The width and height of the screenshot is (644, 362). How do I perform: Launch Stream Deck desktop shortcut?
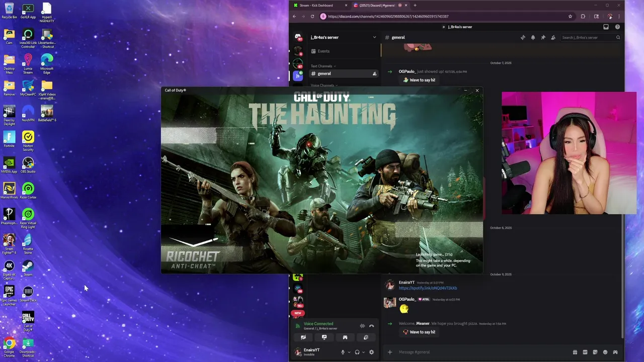(x=28, y=294)
